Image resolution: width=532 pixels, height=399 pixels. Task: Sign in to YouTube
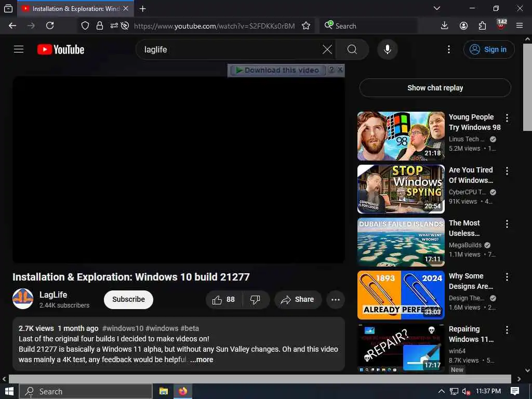click(x=488, y=49)
